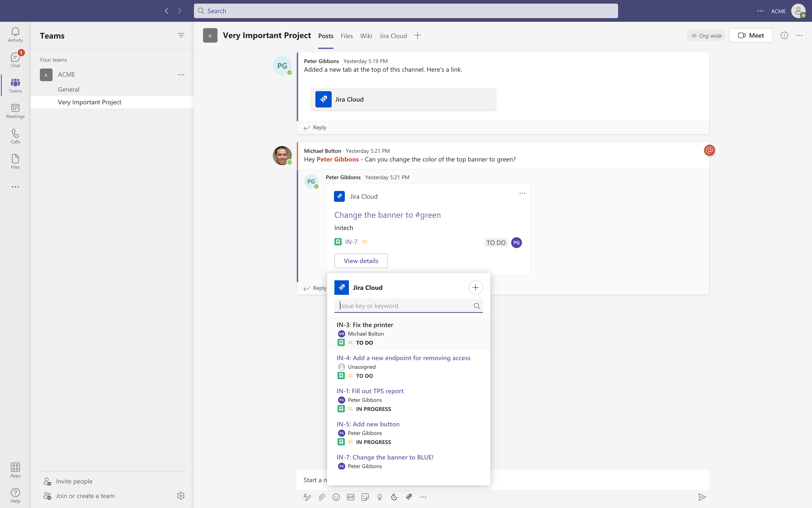Select the General channel
This screenshot has height=508, width=812.
pyautogui.click(x=112, y=89)
